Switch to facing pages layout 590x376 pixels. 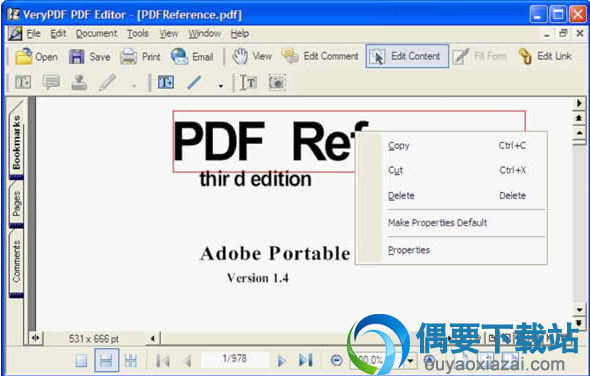tap(131, 361)
